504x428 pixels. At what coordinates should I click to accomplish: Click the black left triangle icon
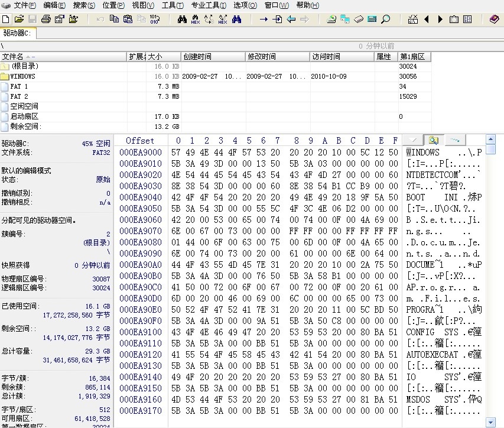427,20
